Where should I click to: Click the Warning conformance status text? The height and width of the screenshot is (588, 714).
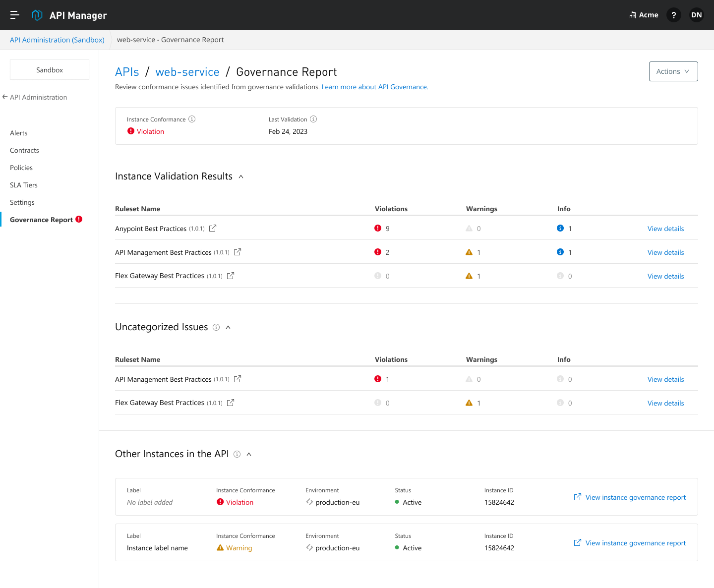(239, 548)
